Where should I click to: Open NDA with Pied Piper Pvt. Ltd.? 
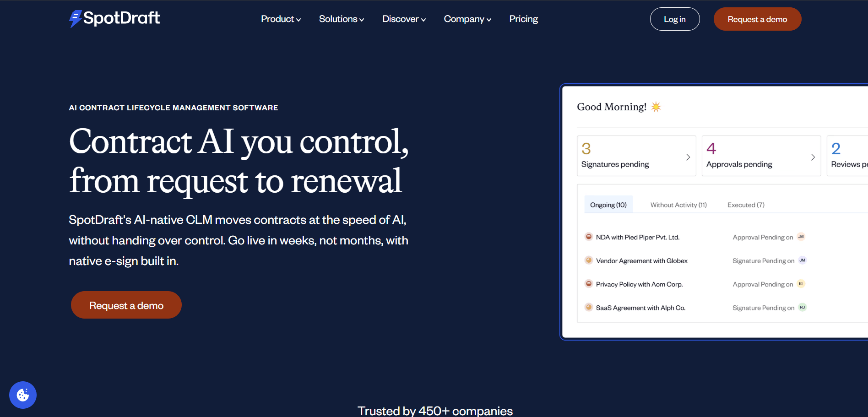tap(638, 237)
